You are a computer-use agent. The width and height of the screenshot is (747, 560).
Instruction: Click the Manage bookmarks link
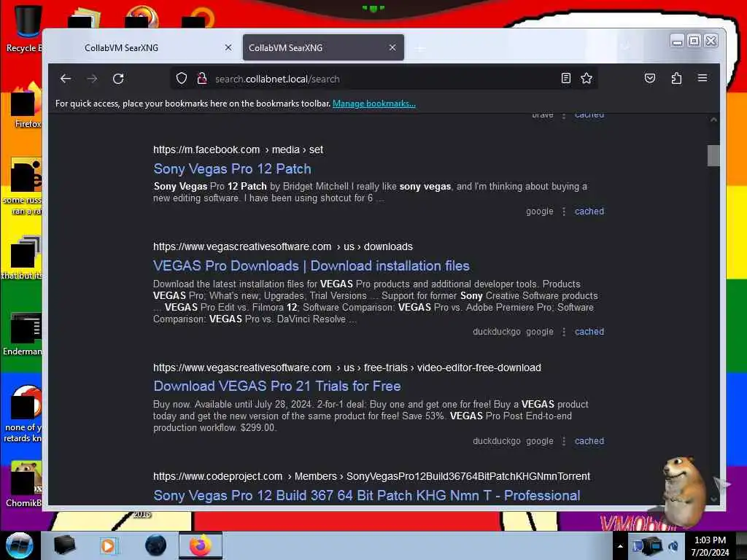click(374, 104)
